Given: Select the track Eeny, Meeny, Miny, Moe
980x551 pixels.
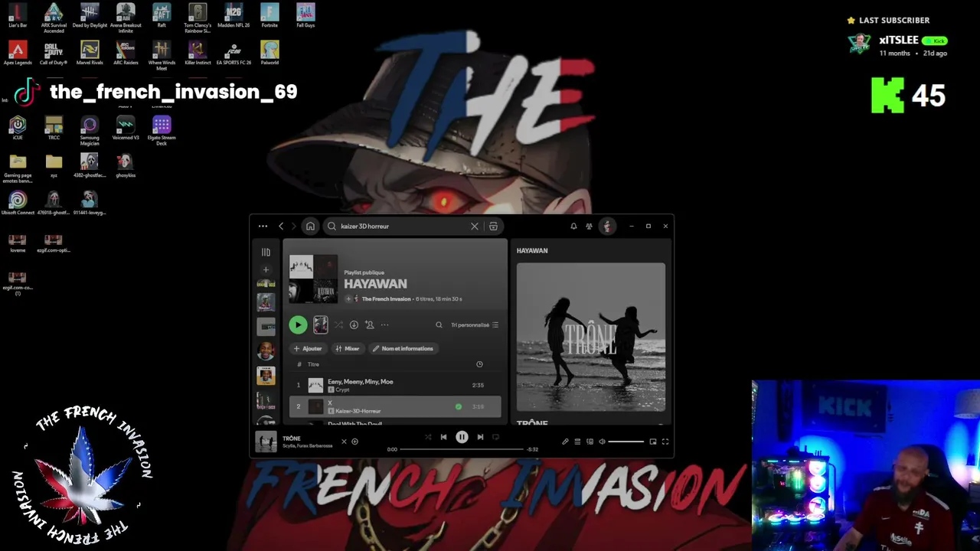Looking at the screenshot, I should (395, 385).
